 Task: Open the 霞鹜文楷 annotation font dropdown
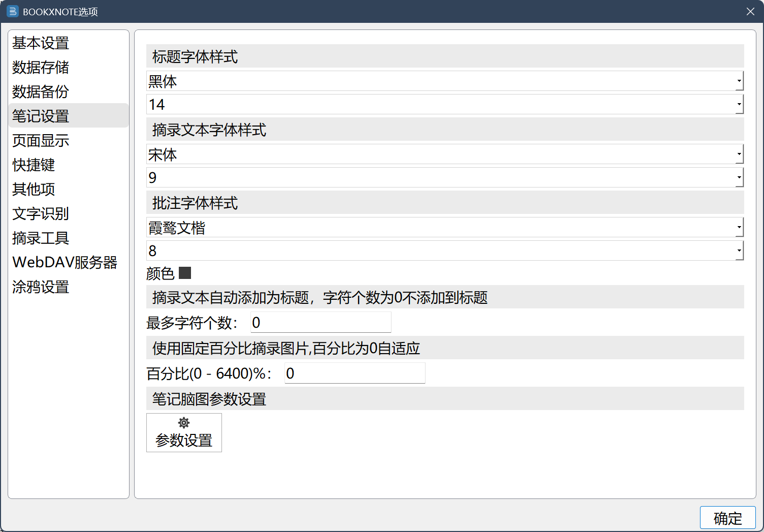pos(444,228)
